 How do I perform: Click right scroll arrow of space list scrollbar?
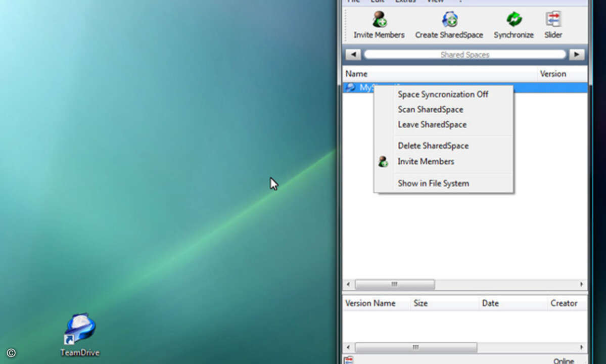point(581,285)
